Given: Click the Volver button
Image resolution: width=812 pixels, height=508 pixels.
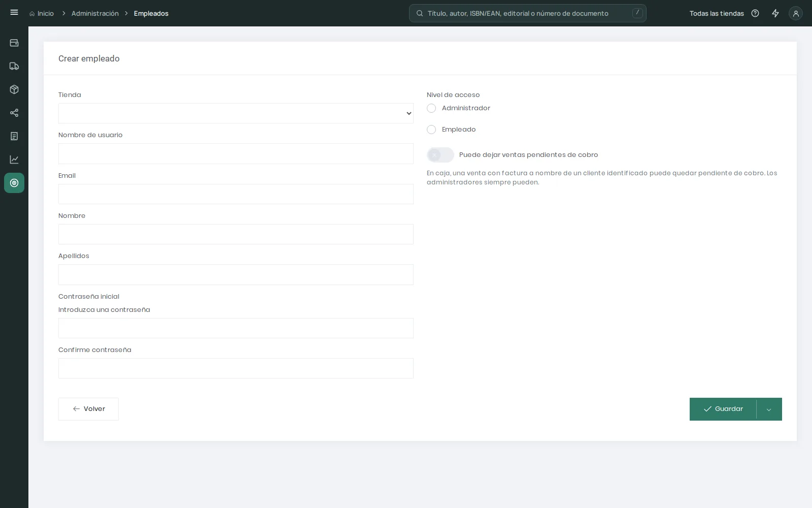Looking at the screenshot, I should 88,409.
